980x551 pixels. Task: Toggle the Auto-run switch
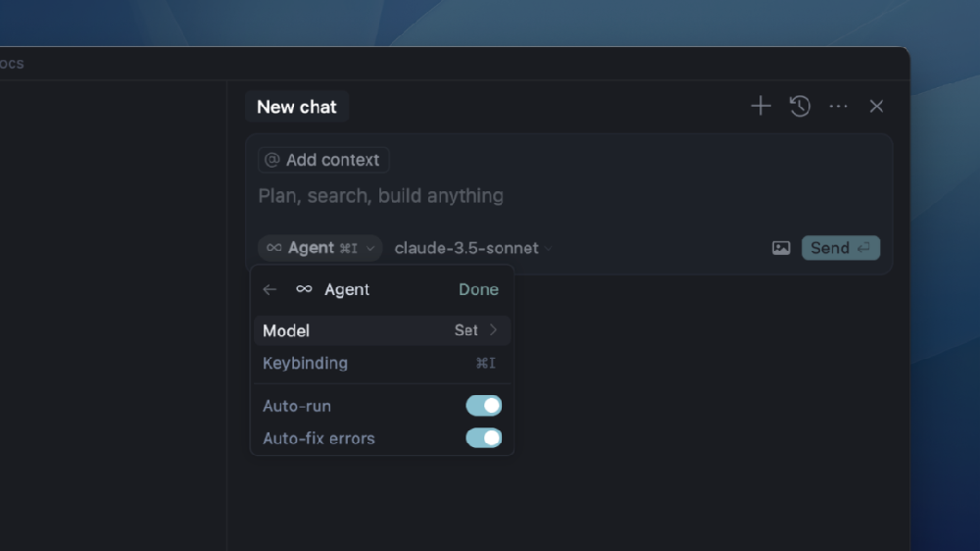click(x=483, y=406)
